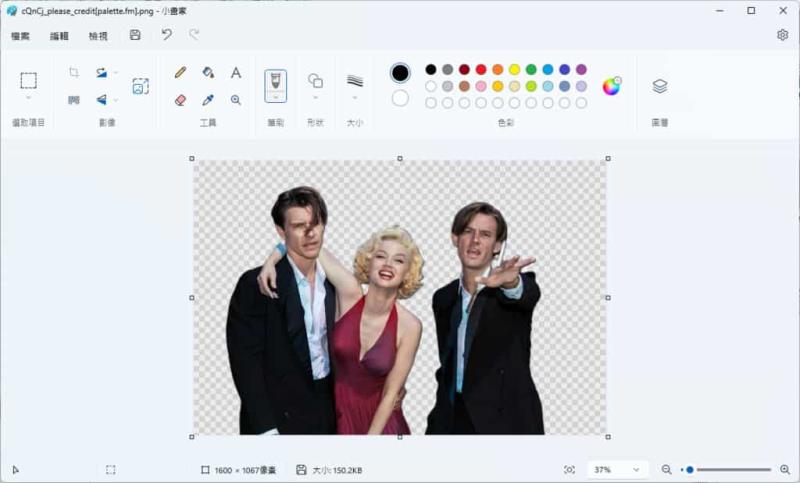Click the top-center canvas resize handle
Screen dimensions: 800x483
click(x=400, y=159)
